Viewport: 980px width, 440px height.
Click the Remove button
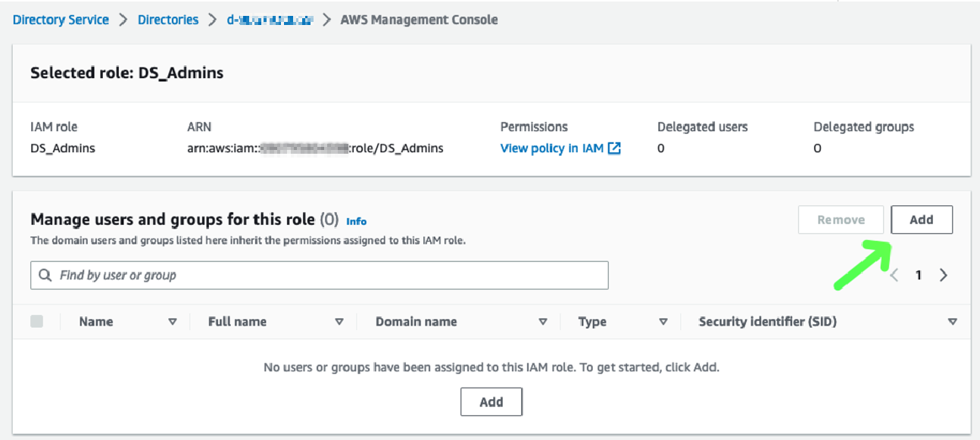coord(841,220)
